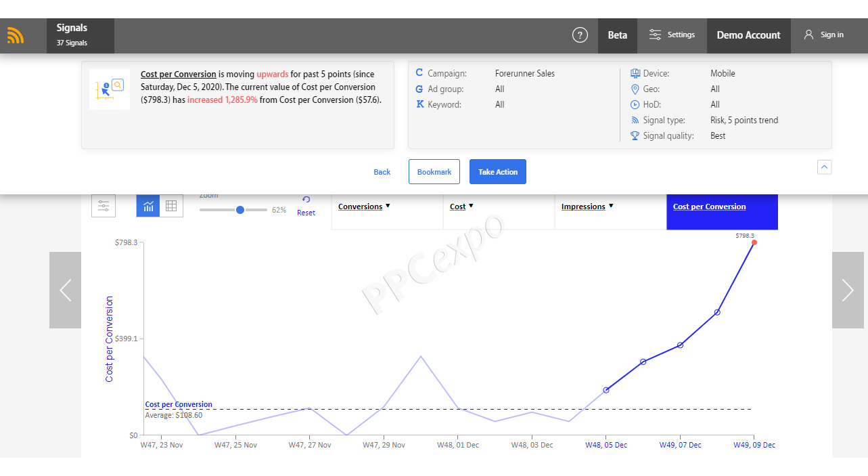Click the Keyword icon
The height and width of the screenshot is (476, 868).
click(x=419, y=104)
